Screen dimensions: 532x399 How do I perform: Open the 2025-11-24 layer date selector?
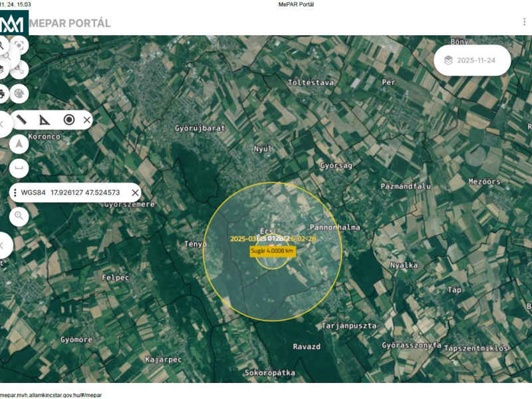(472, 60)
